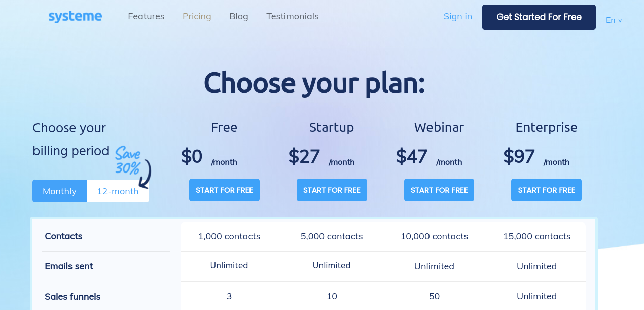Go to the Pricing page

click(197, 16)
